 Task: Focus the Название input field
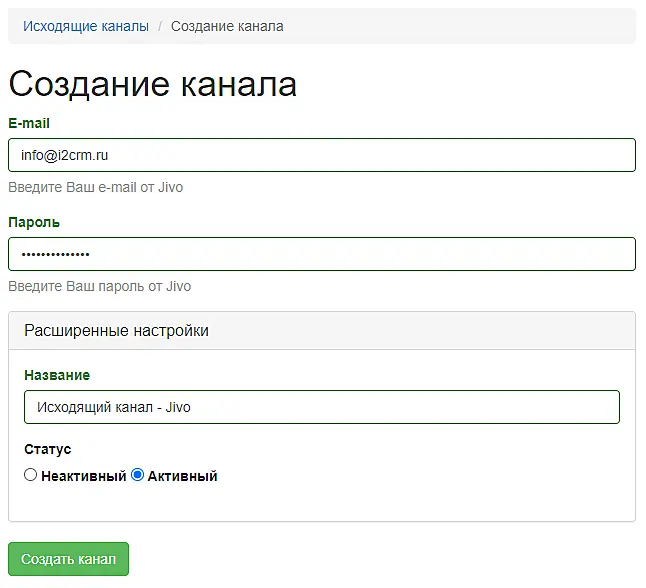point(321,407)
